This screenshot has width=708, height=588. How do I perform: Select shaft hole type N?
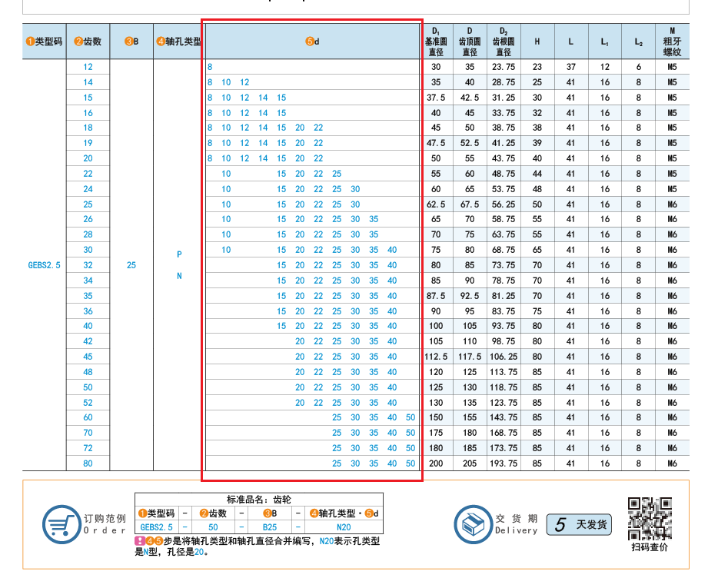tap(179, 276)
